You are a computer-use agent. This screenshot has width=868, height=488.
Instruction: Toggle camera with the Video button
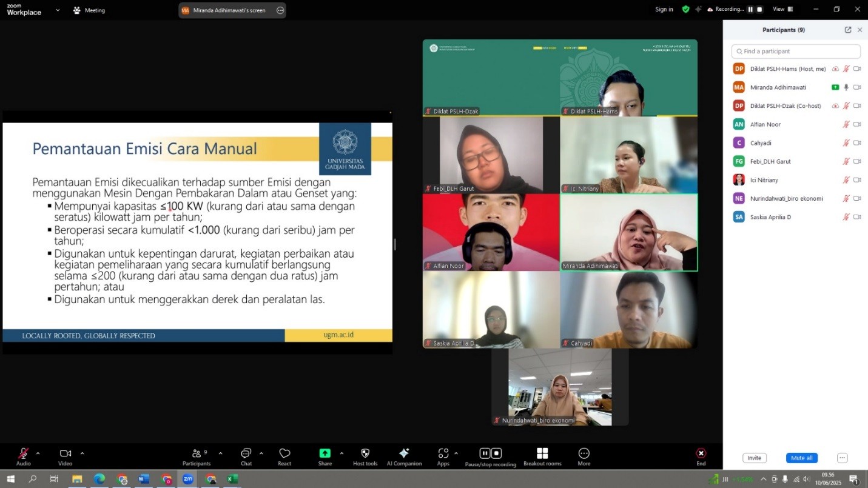click(x=65, y=453)
